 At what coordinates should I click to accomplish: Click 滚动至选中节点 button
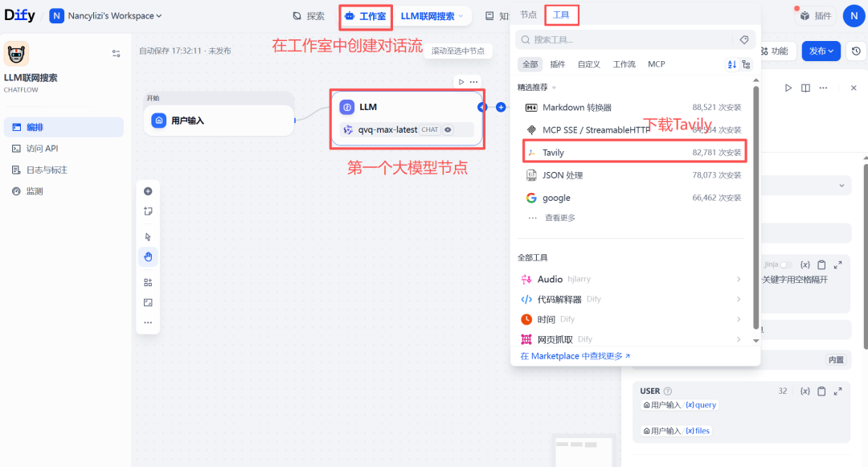point(458,51)
